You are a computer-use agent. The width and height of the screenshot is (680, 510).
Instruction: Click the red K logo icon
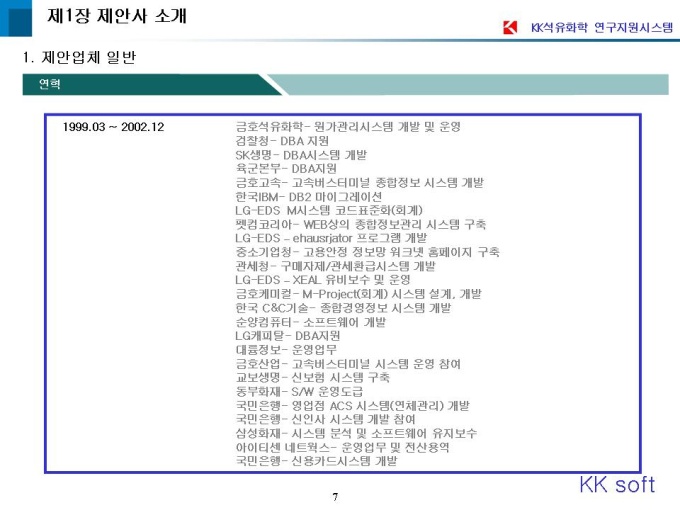[x=510, y=27]
